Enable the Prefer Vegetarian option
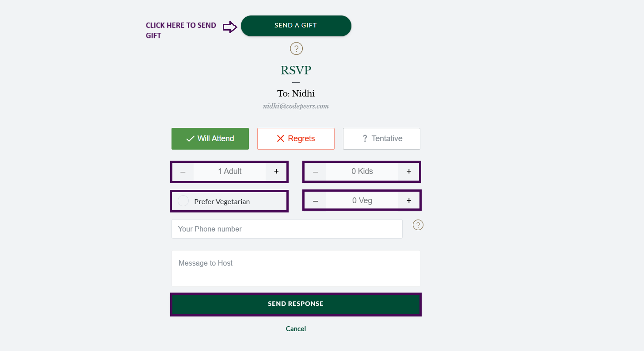This screenshot has height=351, width=644. click(x=183, y=201)
